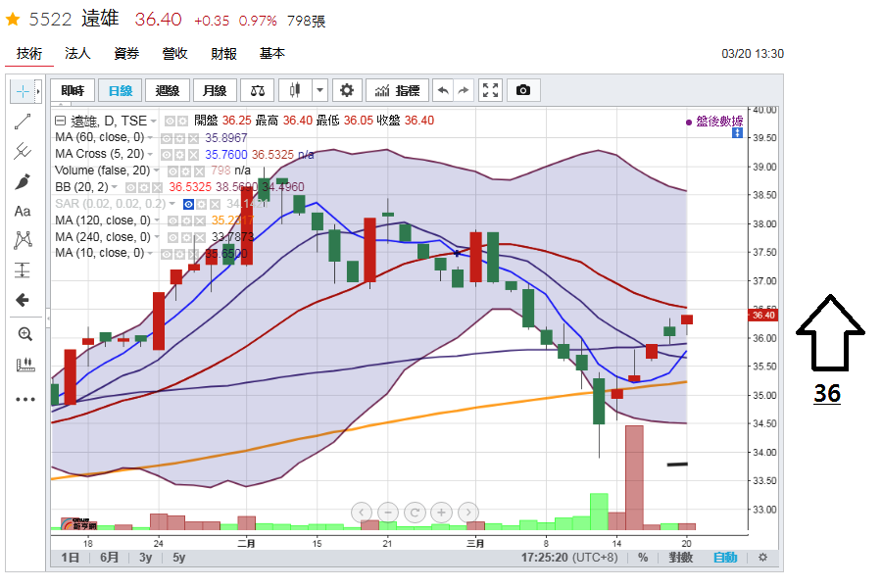
Task: Select the XABCD pattern tool
Action: (23, 240)
